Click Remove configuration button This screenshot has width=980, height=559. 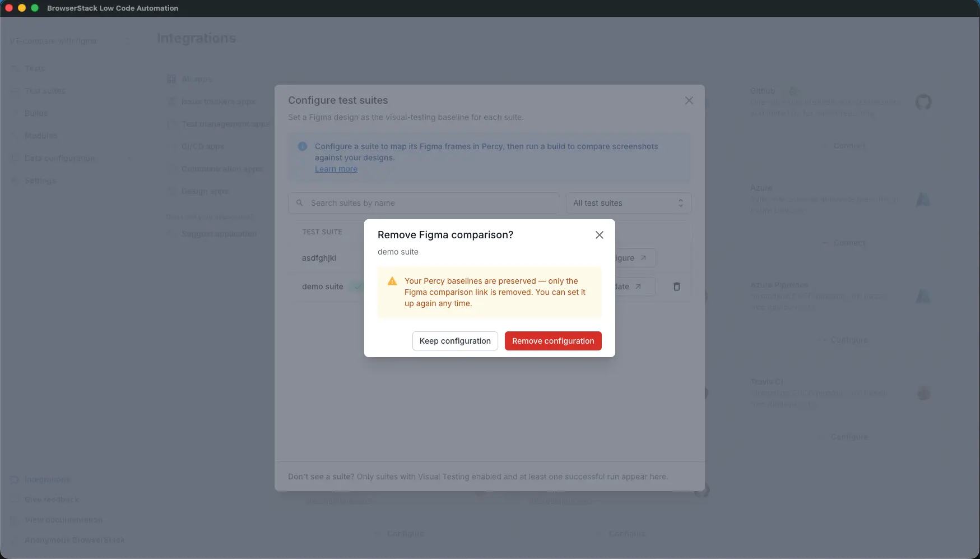[553, 341]
